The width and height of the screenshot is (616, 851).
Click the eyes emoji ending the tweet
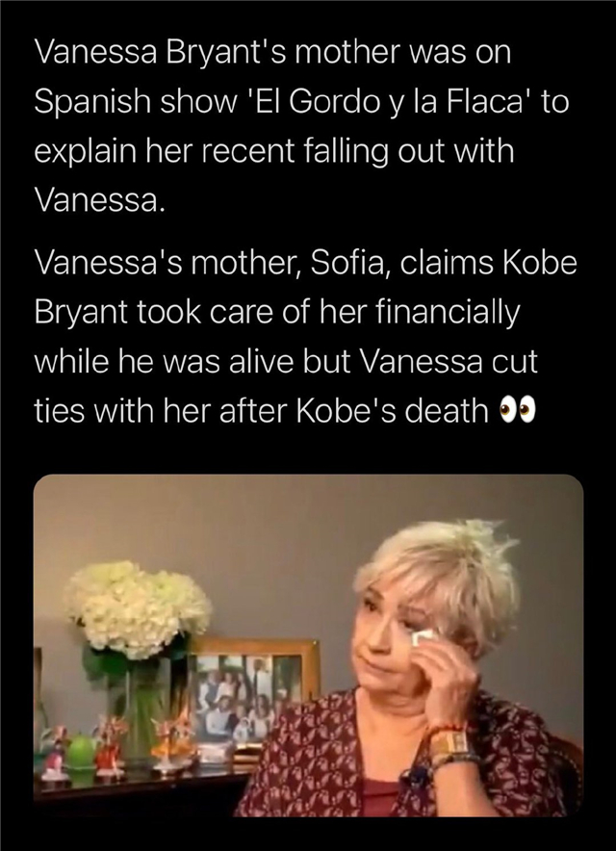518,413
